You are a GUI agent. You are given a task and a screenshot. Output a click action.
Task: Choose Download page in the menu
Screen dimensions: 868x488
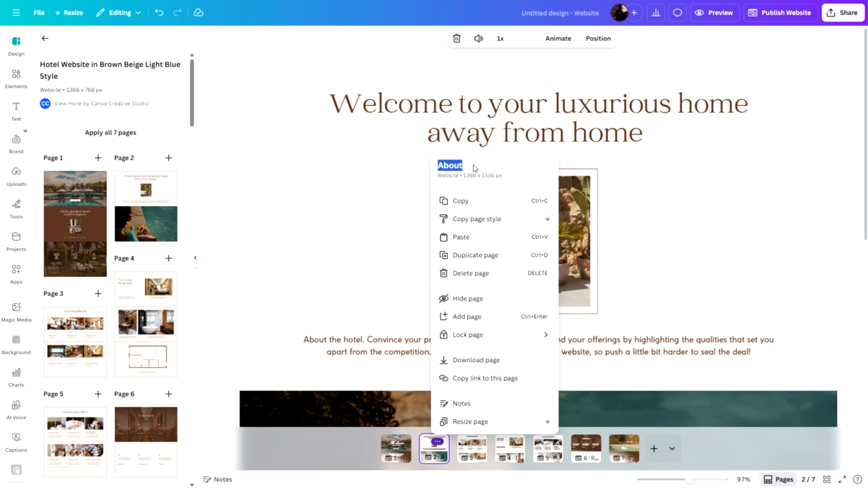click(476, 360)
